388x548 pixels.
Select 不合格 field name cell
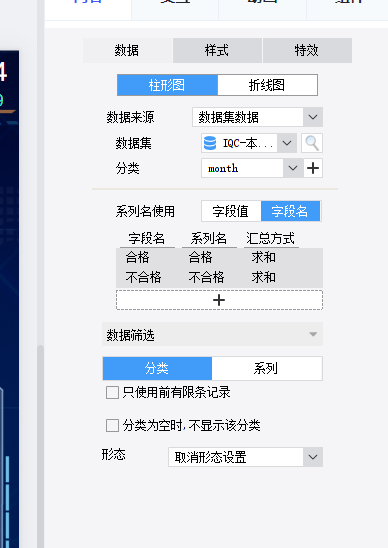pyautogui.click(x=143, y=277)
